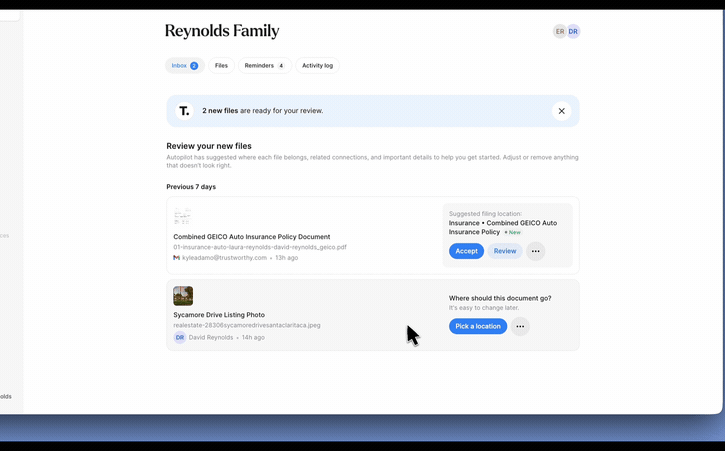Open Sycamore Drive Listing Photo title
The width and height of the screenshot is (725, 451).
[x=219, y=315]
